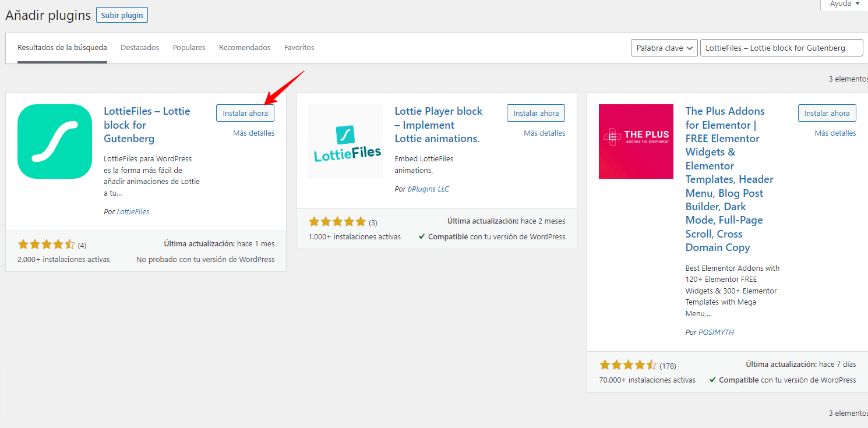
Task: Open the Recomendados tab
Action: (x=245, y=48)
